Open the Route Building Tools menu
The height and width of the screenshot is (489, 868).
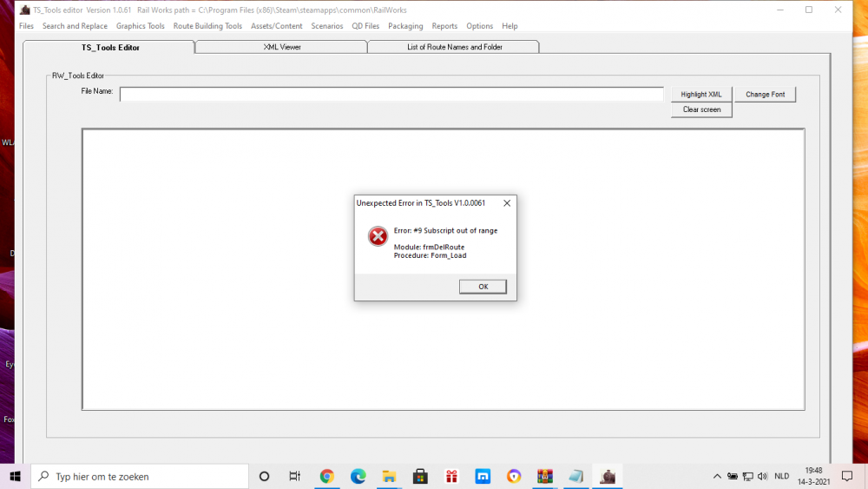(207, 26)
